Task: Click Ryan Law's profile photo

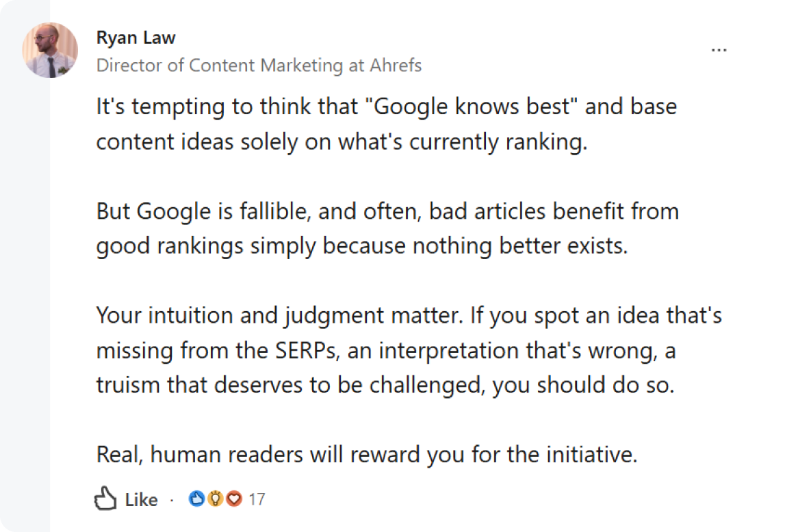Action: point(50,50)
